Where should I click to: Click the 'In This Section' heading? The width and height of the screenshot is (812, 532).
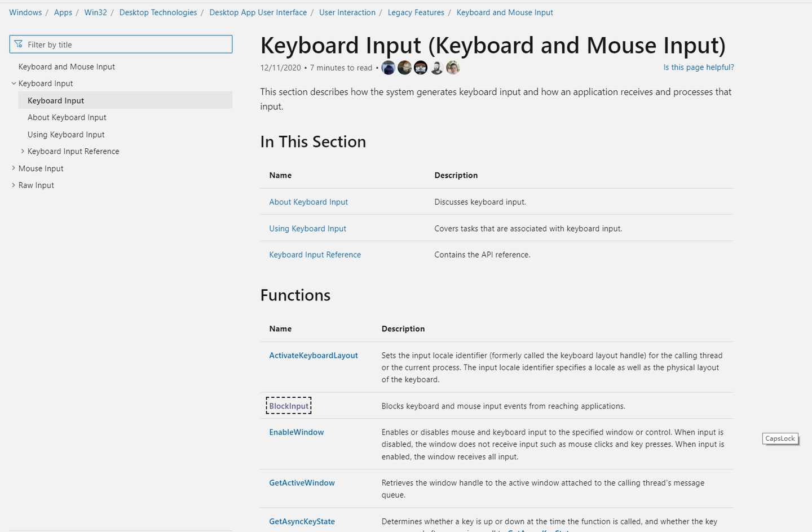[313, 141]
